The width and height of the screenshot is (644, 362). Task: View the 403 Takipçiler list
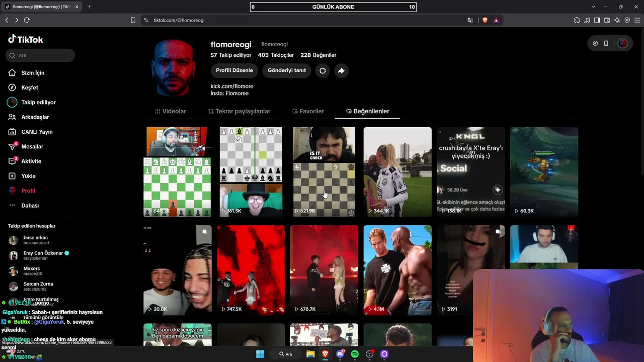pos(276,55)
